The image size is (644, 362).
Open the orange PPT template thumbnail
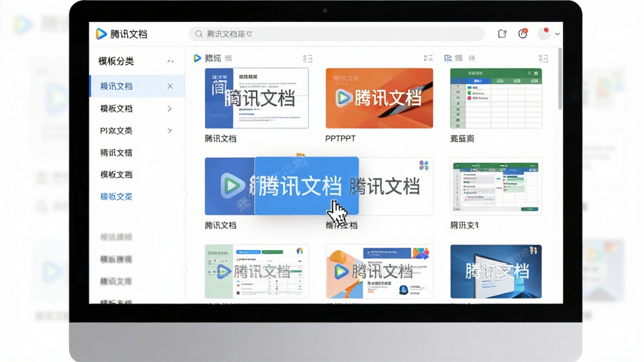point(379,99)
